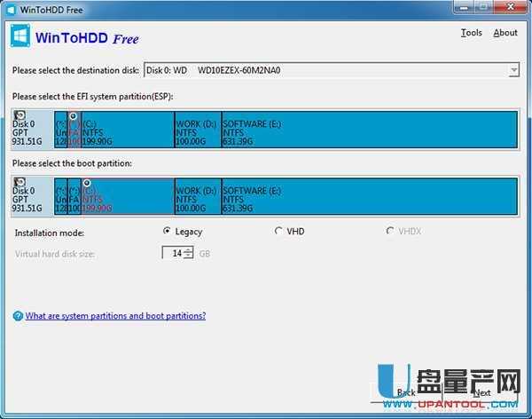The width and height of the screenshot is (532, 419).
Task: Click the 'Installation mode:' label
Action: [49, 233]
